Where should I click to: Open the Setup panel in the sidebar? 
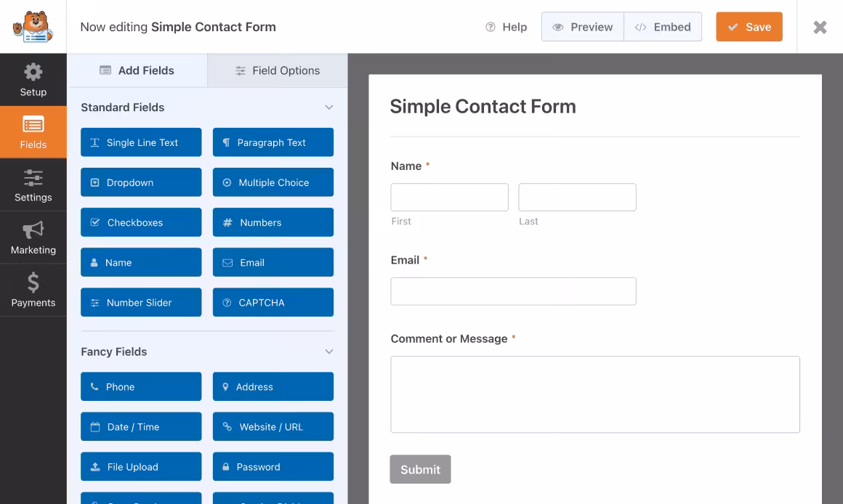coord(33,79)
